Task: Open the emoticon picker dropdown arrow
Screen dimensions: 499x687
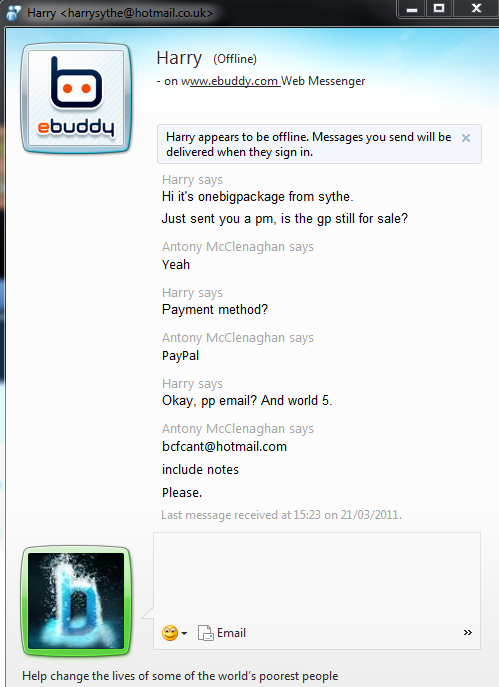Action: click(x=184, y=634)
